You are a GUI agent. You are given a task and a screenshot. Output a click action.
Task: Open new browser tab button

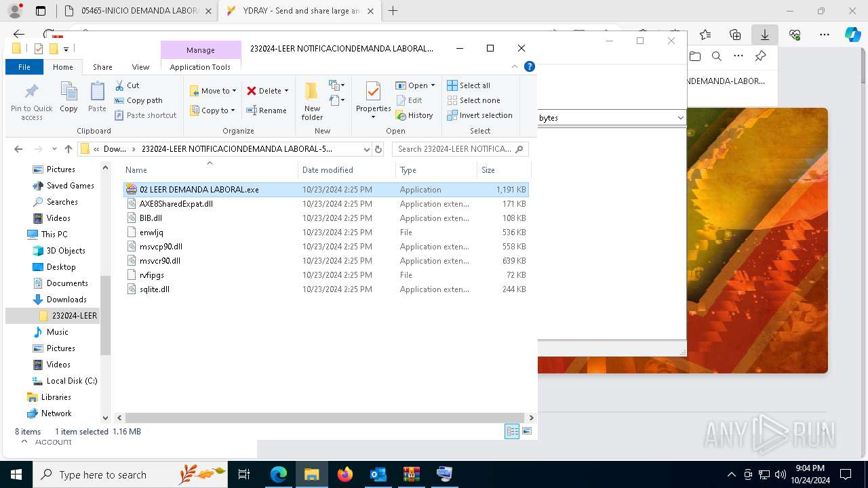393,11
